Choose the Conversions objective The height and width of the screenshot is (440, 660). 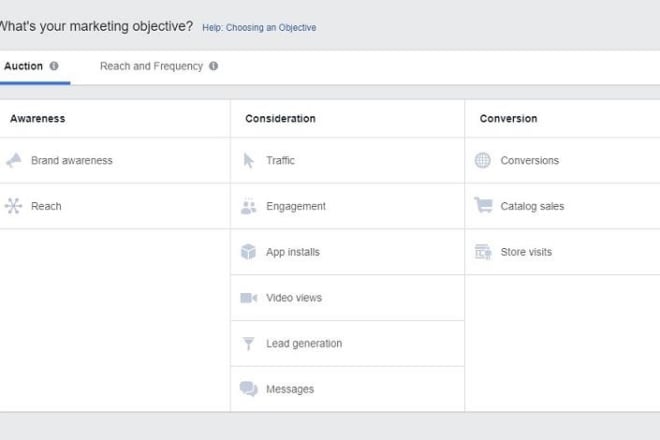coord(529,160)
